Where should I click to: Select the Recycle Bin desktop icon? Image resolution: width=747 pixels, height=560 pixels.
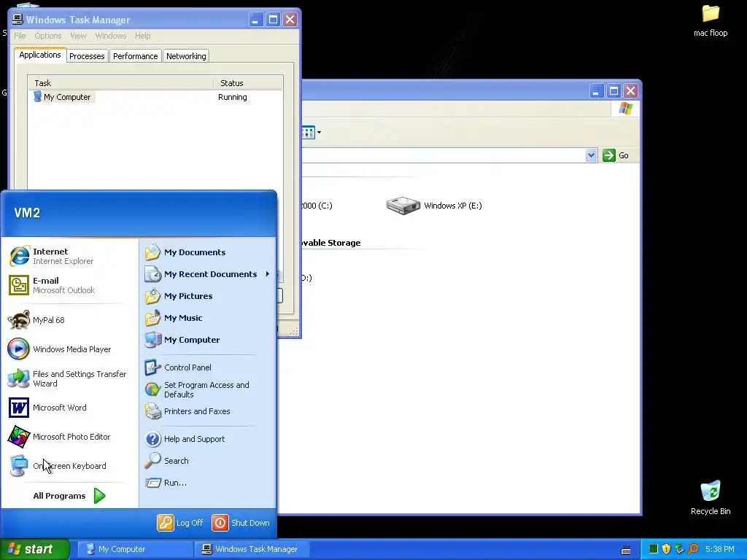pyautogui.click(x=711, y=497)
